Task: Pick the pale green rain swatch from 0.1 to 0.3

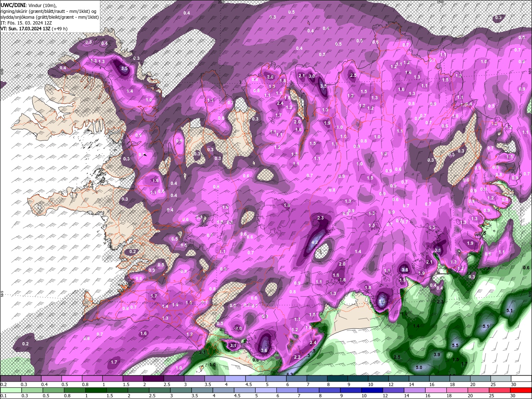Action: (10, 390)
